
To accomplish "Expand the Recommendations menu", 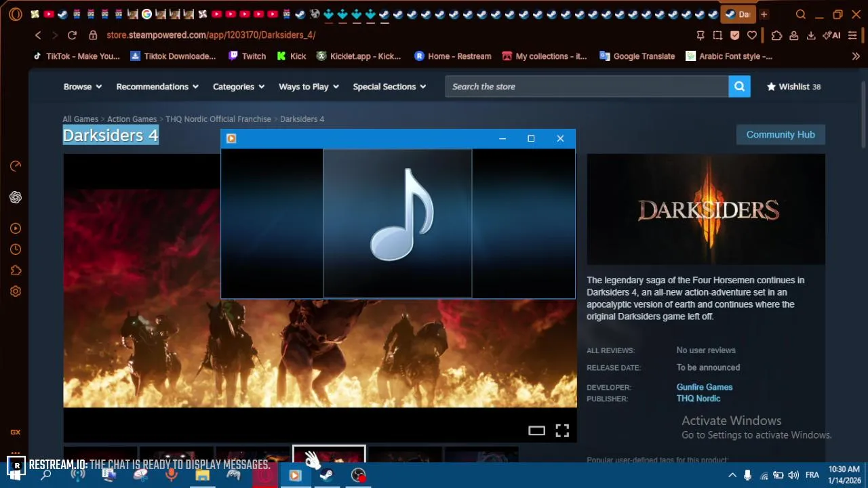I will (x=157, y=87).
